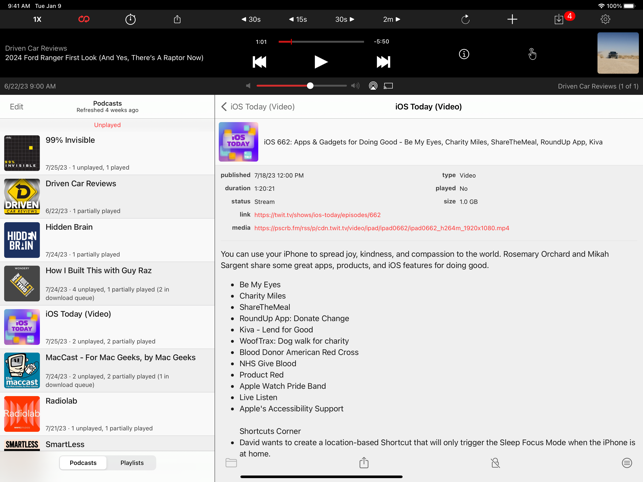Toggle the video display screen icon
Screen dimensions: 643x482
click(388, 86)
